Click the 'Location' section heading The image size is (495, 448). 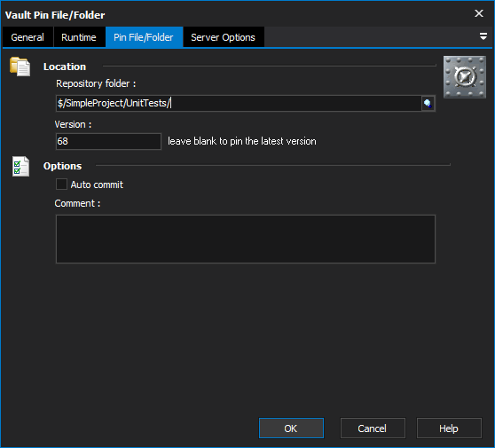pyautogui.click(x=65, y=67)
